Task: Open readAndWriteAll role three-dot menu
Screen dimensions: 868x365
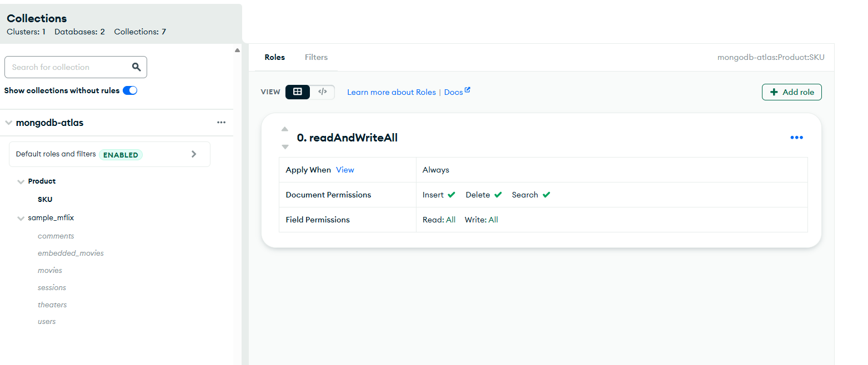Action: click(x=796, y=138)
